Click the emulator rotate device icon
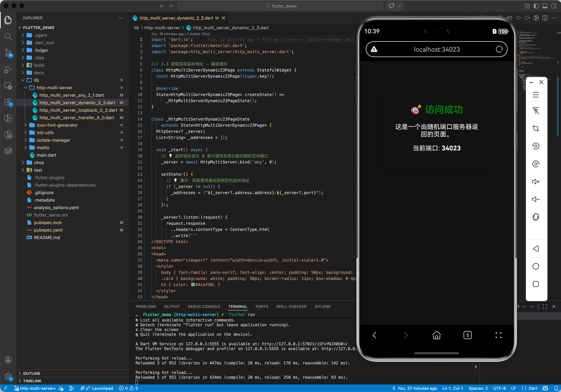 [536, 217]
